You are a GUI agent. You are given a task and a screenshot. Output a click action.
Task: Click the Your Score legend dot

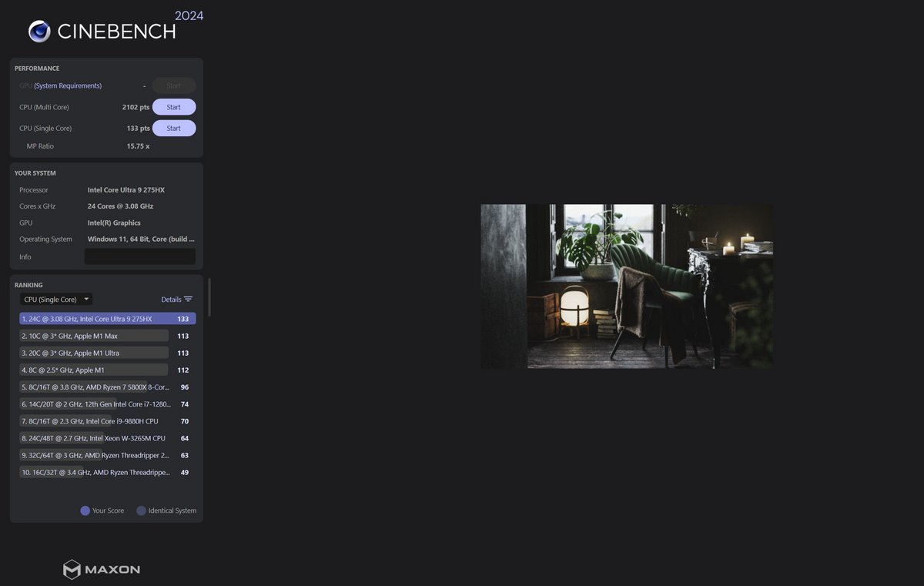point(85,511)
